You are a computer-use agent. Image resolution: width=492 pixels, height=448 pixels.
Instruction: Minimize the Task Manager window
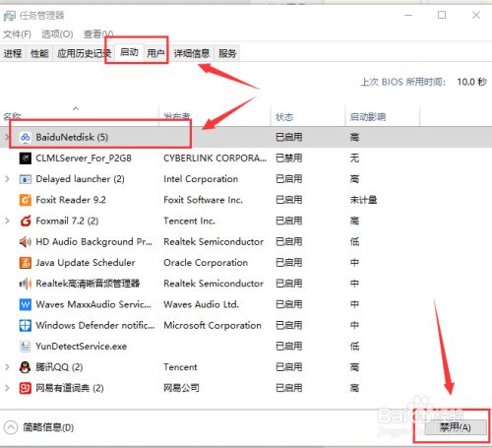[408, 15]
